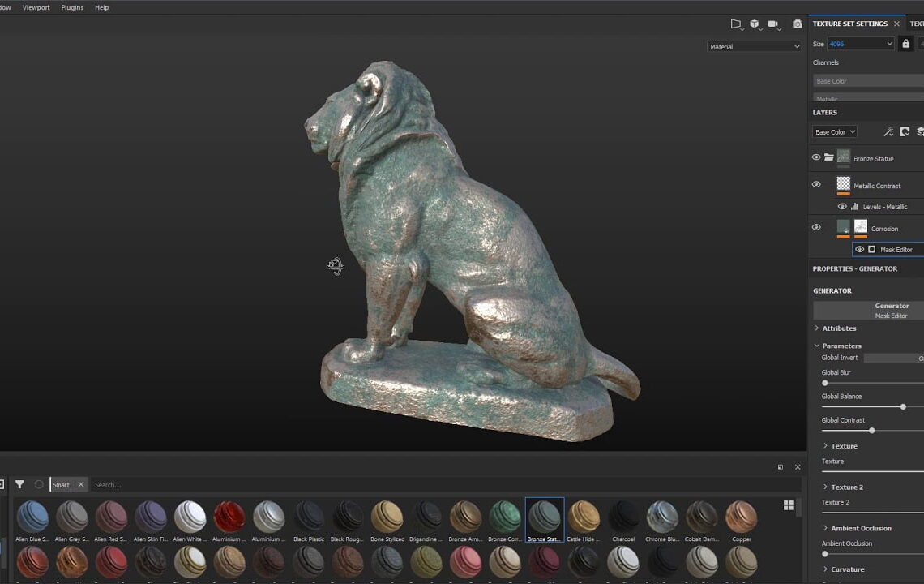Open the Base Color channel dropdown in Layers

(834, 132)
